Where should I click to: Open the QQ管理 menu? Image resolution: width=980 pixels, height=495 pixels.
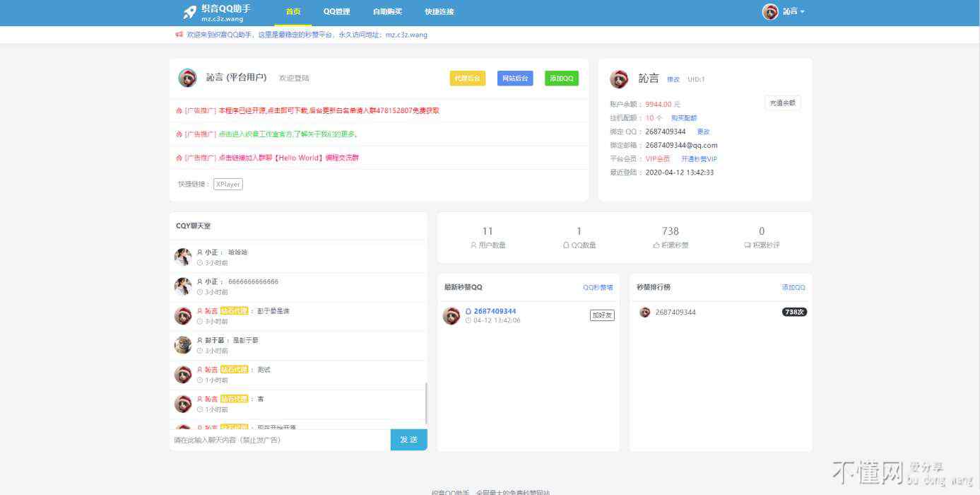pos(336,12)
